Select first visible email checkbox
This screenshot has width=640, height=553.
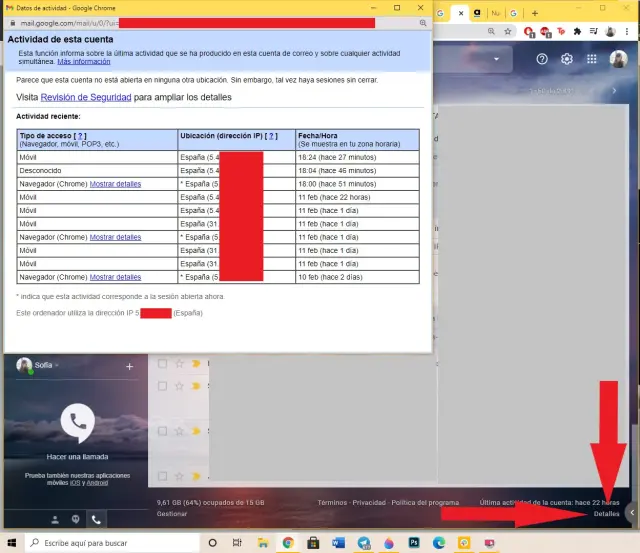point(162,364)
